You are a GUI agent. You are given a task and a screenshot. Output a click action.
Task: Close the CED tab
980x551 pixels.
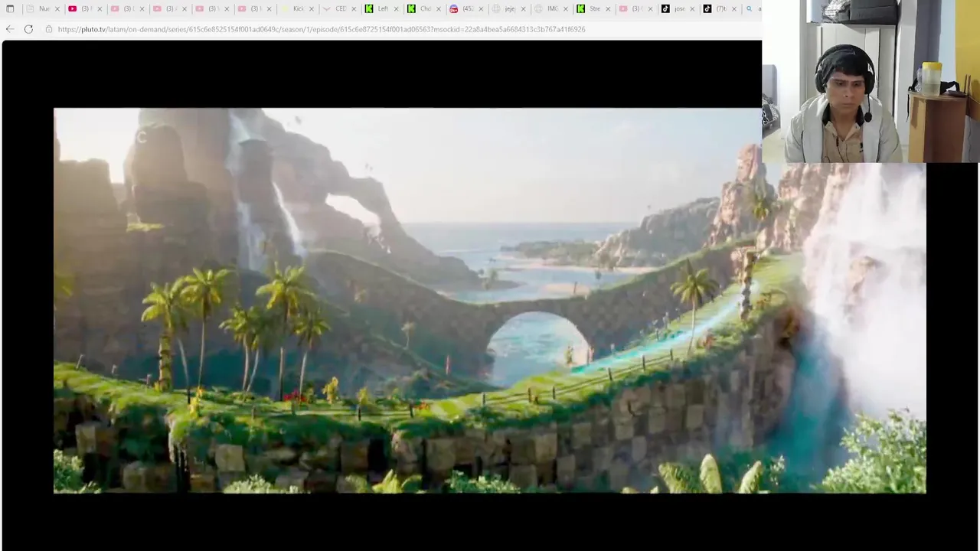[x=354, y=8]
